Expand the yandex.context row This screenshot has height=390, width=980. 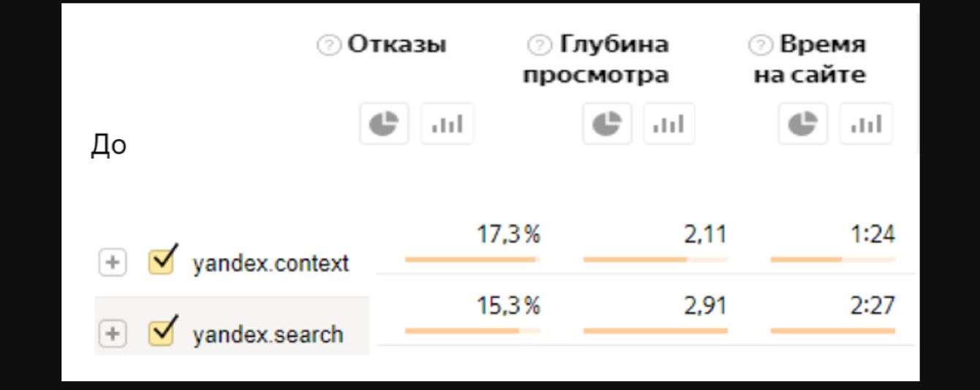112,263
